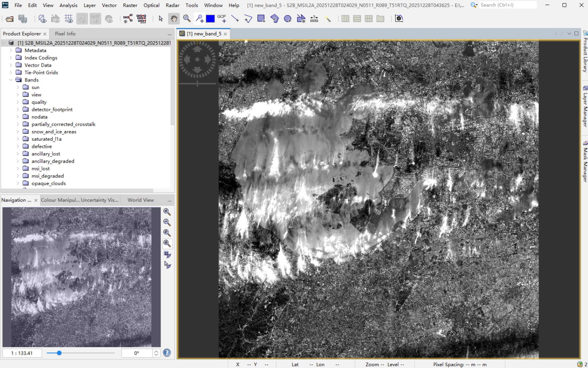
Task: Open the Optical menu
Action: click(151, 5)
